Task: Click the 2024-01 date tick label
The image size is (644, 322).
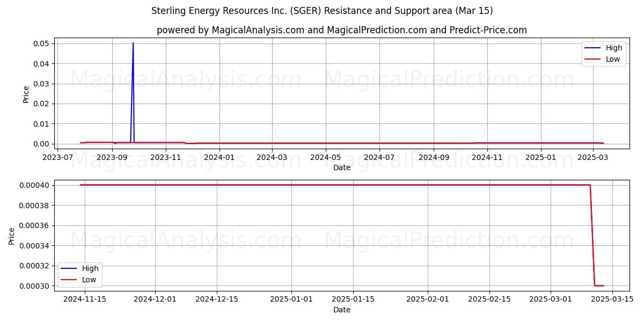Action: coord(219,158)
